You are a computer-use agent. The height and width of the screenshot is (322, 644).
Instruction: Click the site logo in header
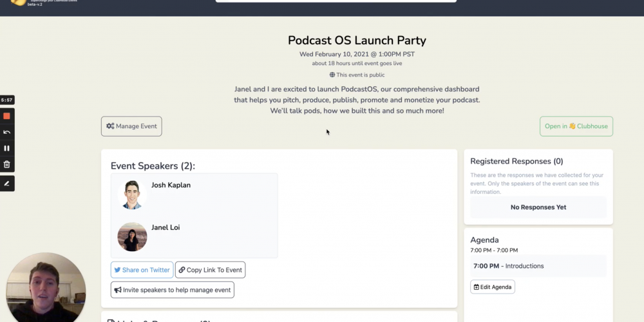19,2
